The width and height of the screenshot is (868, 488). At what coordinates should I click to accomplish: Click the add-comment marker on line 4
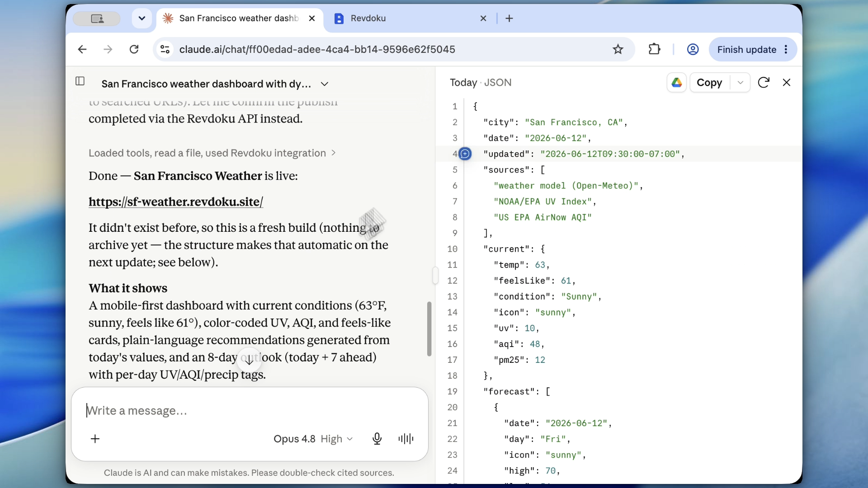click(465, 154)
